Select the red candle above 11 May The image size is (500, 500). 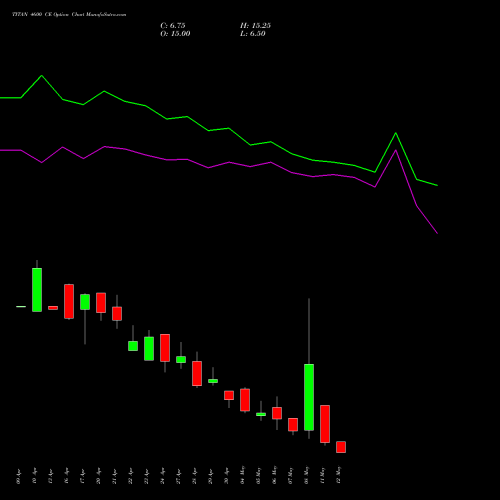pos(325,424)
